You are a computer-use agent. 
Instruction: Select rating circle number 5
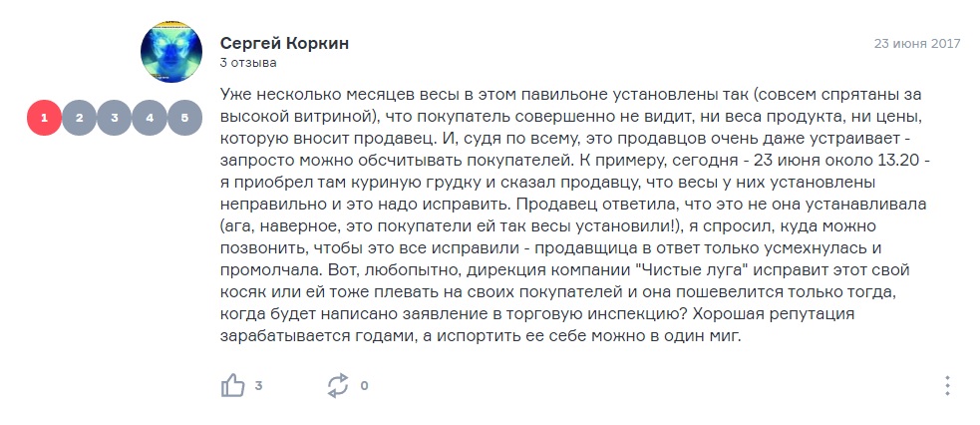click(184, 118)
